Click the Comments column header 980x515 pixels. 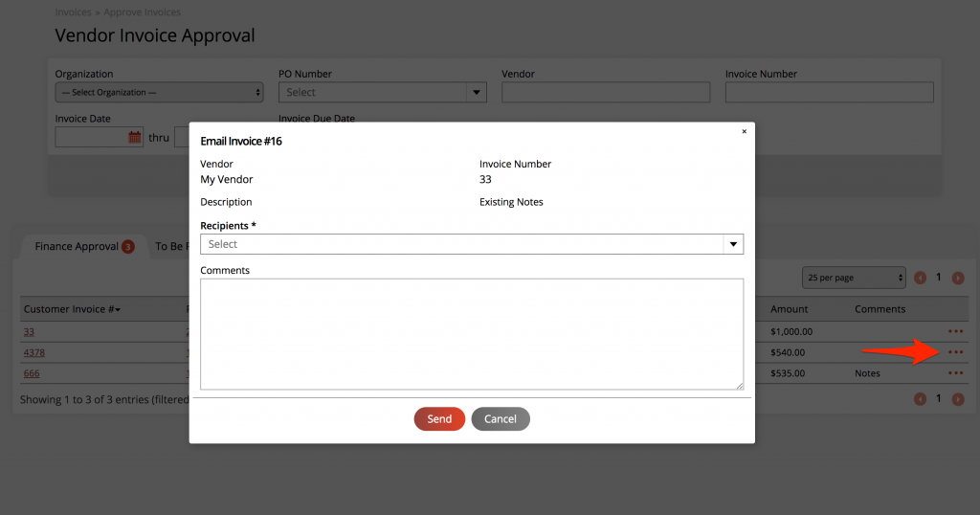point(880,309)
